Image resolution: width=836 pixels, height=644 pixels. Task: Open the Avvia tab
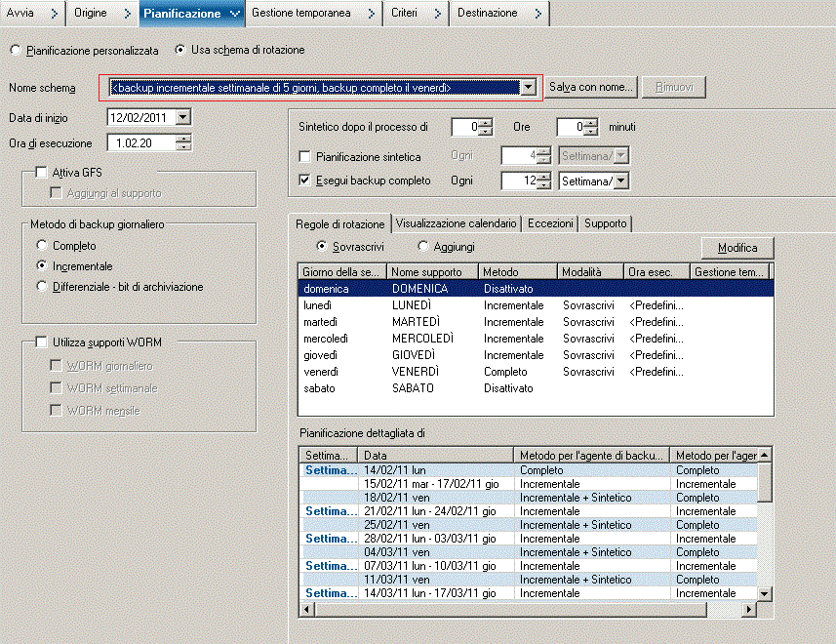pos(21,13)
